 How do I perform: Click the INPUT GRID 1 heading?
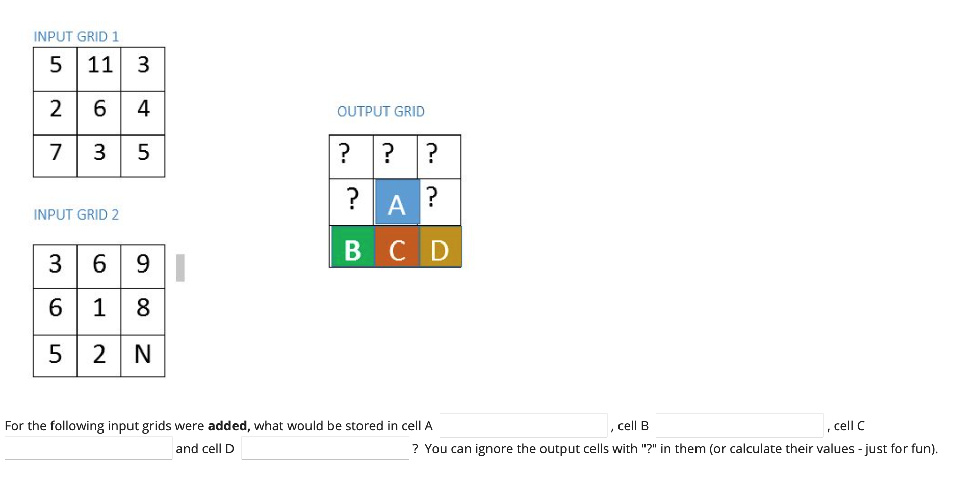[75, 36]
